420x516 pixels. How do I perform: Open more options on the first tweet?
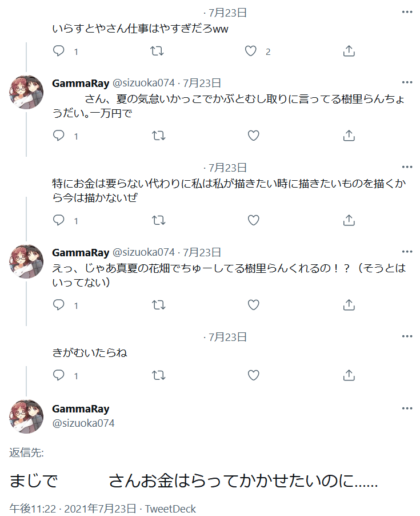407,13
